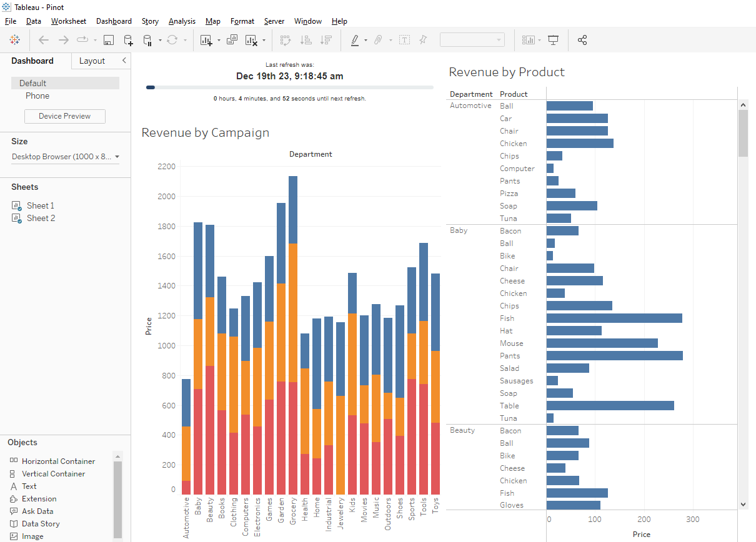This screenshot has width=756, height=542.
Task: Click the Device Preview button
Action: click(x=65, y=116)
